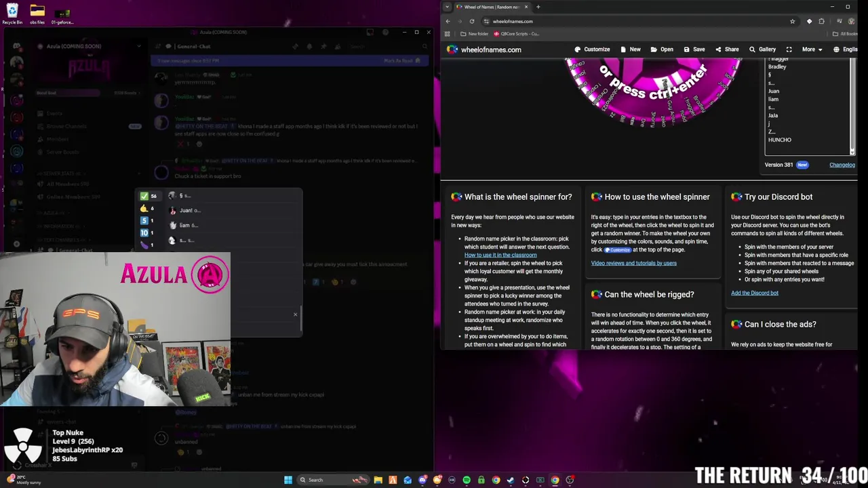Open Spotify from the taskbar
The height and width of the screenshot is (488, 868).
(467, 480)
